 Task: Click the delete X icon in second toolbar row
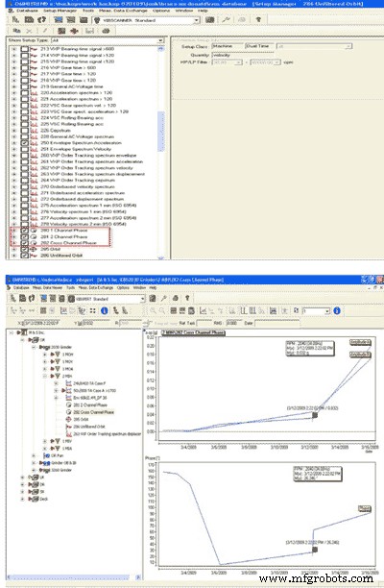[29, 31]
